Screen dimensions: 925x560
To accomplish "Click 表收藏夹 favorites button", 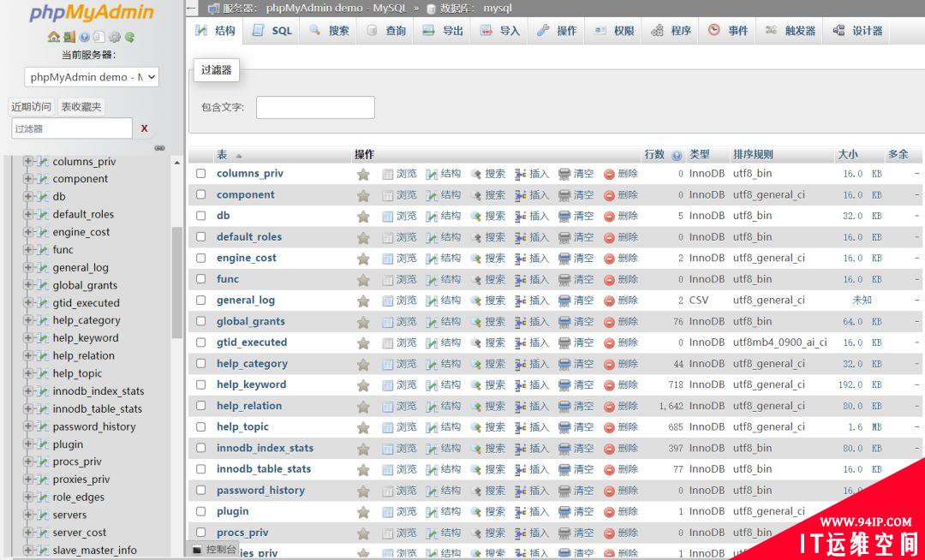I will pos(81,107).
